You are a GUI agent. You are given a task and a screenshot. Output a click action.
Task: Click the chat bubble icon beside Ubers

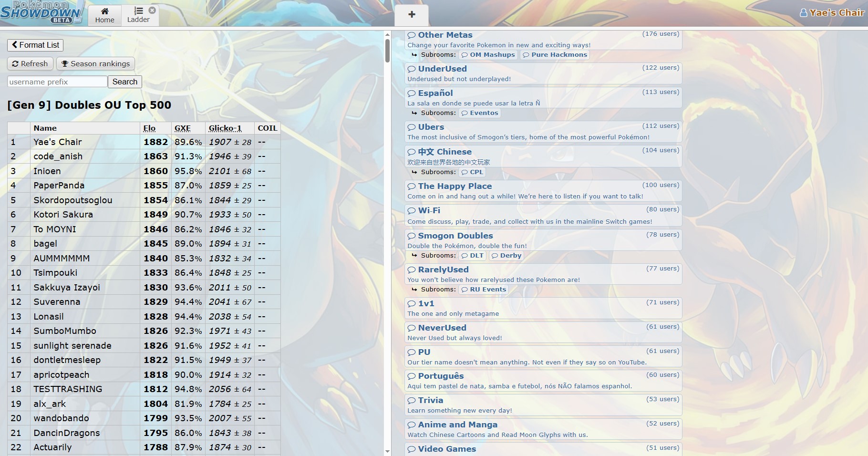tap(412, 127)
